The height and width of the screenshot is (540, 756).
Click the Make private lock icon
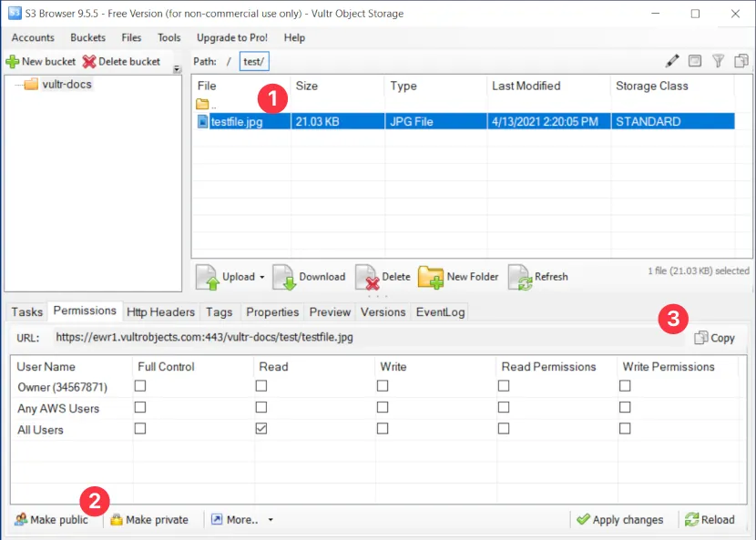coord(117,520)
